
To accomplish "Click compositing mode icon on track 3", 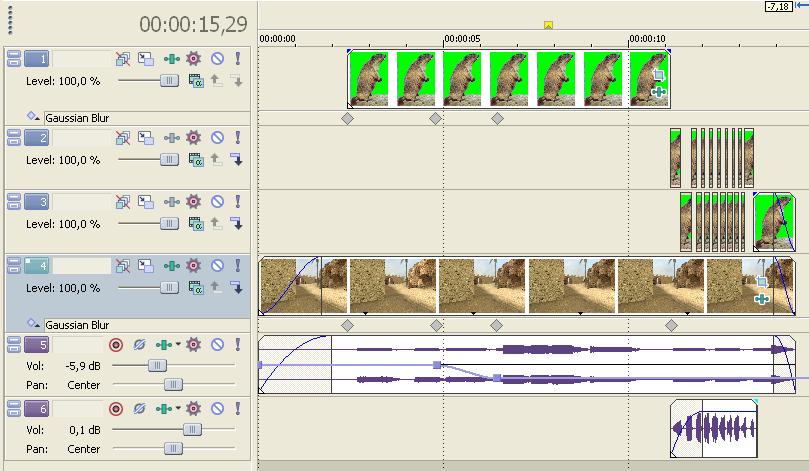I will pos(197,224).
